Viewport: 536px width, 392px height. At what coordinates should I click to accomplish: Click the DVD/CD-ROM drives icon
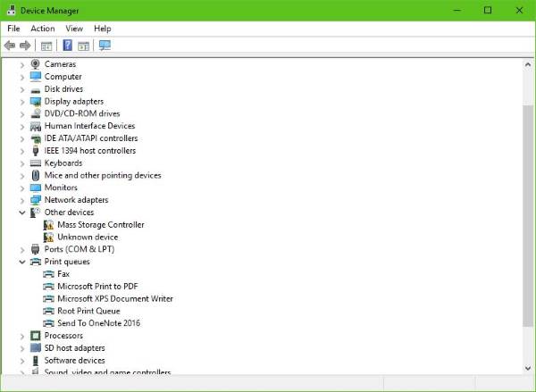tap(35, 113)
